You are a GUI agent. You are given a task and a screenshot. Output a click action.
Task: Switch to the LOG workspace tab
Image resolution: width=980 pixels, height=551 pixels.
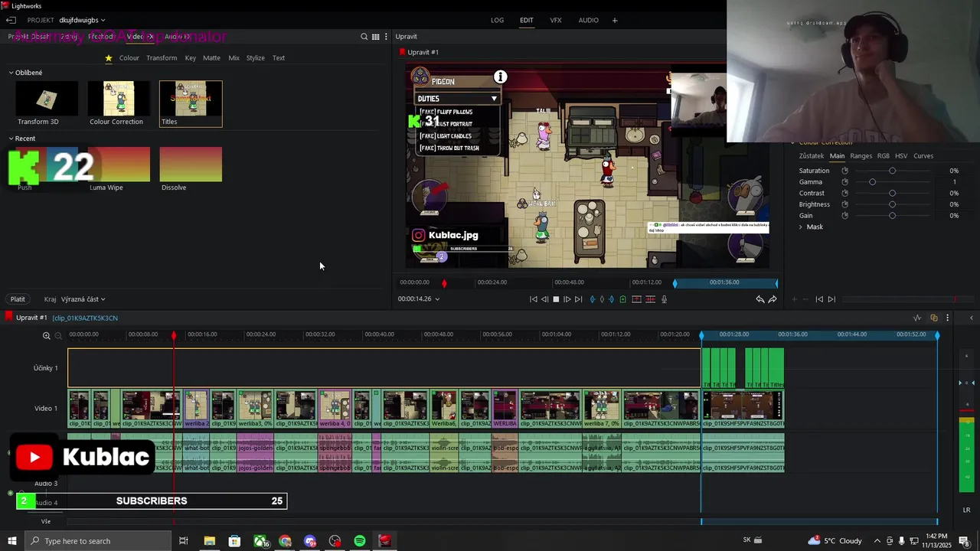tap(498, 20)
